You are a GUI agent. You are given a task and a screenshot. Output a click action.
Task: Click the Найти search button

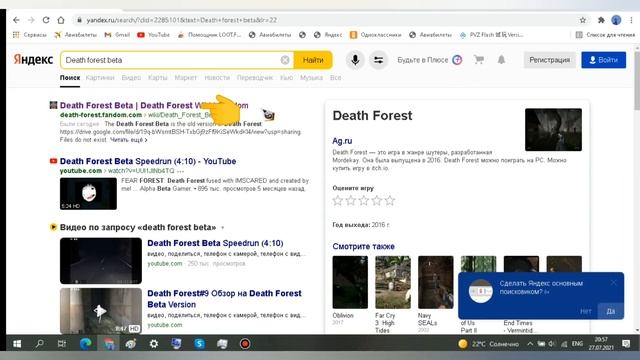pos(313,60)
